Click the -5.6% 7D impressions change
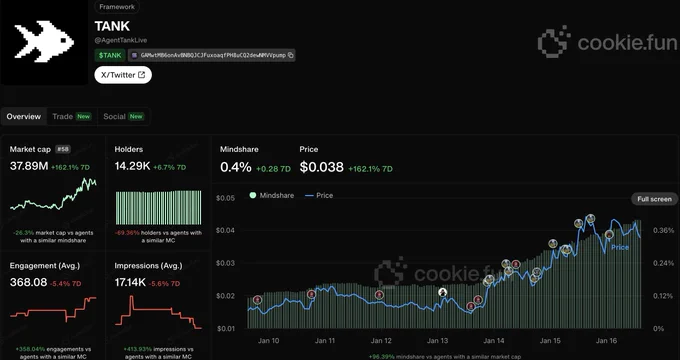This screenshot has height=360, width=680. coord(164,284)
